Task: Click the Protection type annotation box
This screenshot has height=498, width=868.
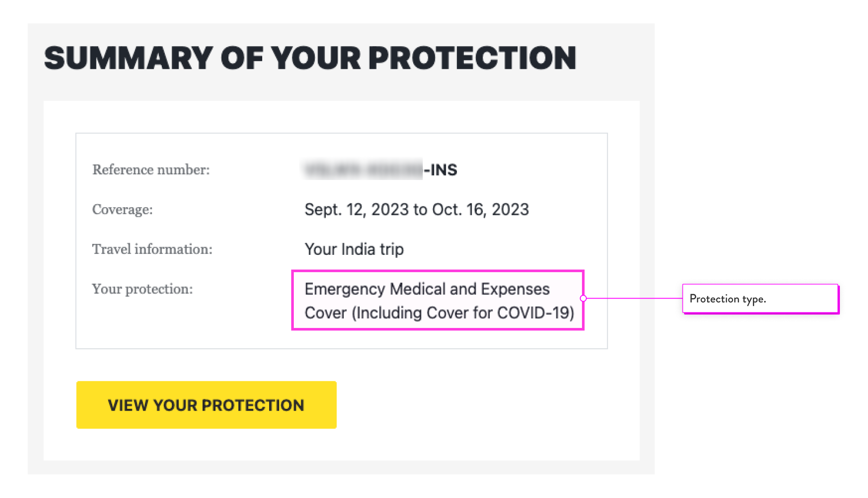Action: tap(760, 298)
